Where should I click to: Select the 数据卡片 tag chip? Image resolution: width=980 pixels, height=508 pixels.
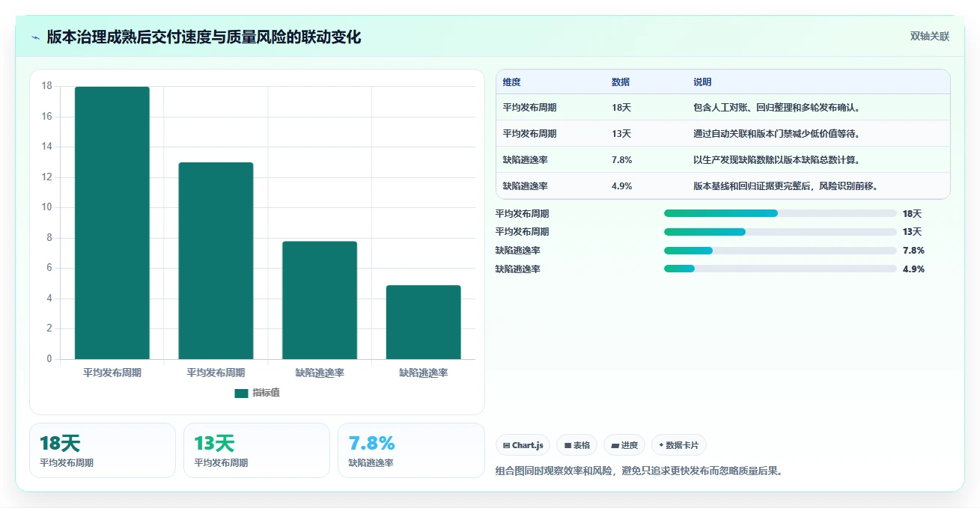click(678, 445)
